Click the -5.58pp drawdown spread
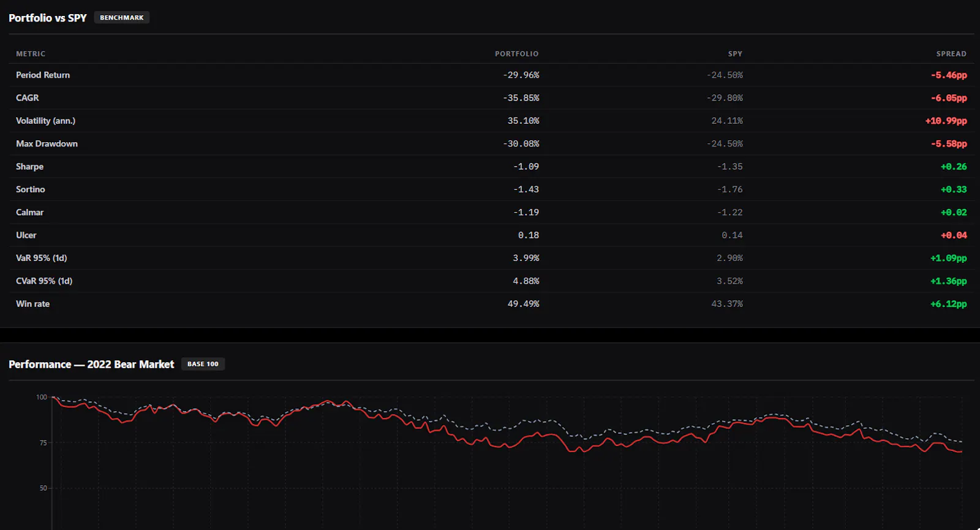The width and height of the screenshot is (980, 530). [x=949, y=143]
